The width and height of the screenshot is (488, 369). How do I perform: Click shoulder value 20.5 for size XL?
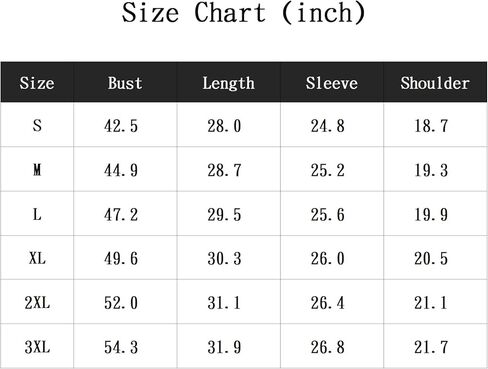tap(431, 259)
